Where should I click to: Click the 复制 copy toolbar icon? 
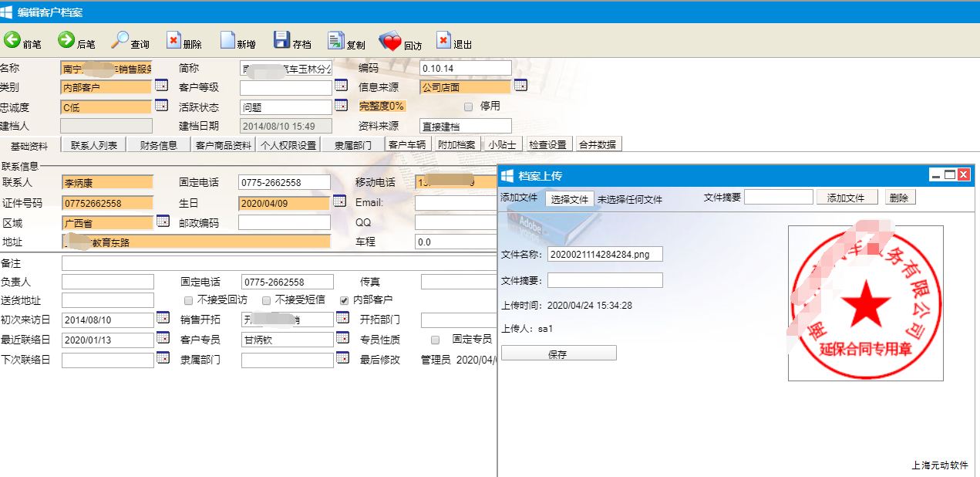(335, 41)
